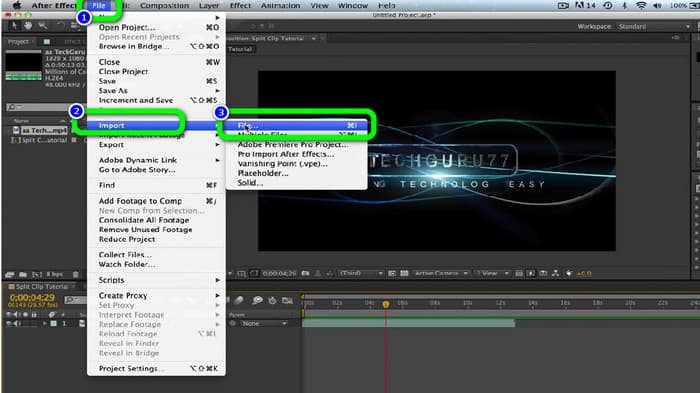Image resolution: width=700 pixels, height=393 pixels.
Task: Open the Workspace Standard dropdown
Action: 654,26
